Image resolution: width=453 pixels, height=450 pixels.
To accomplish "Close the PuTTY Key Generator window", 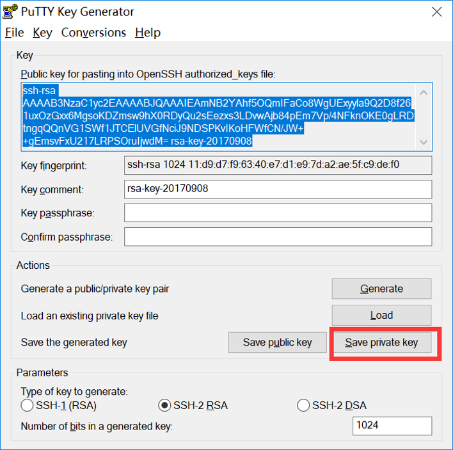I will pos(437,12).
